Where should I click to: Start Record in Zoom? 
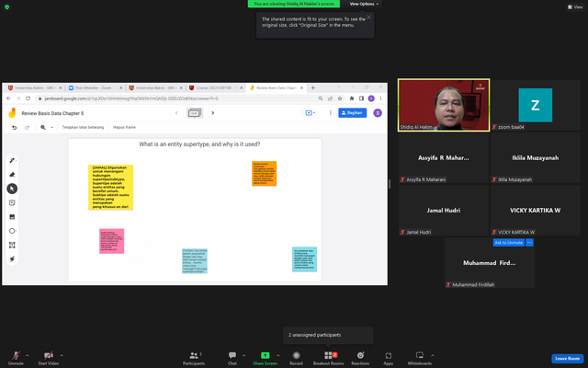[296, 358]
